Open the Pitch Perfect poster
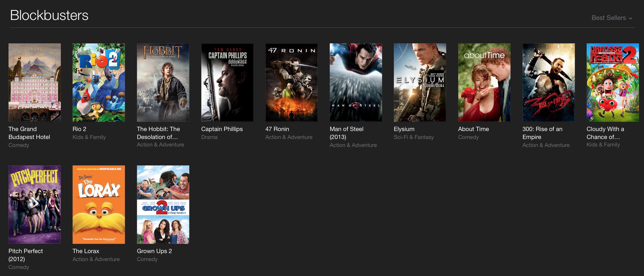644x276 pixels. (34, 204)
